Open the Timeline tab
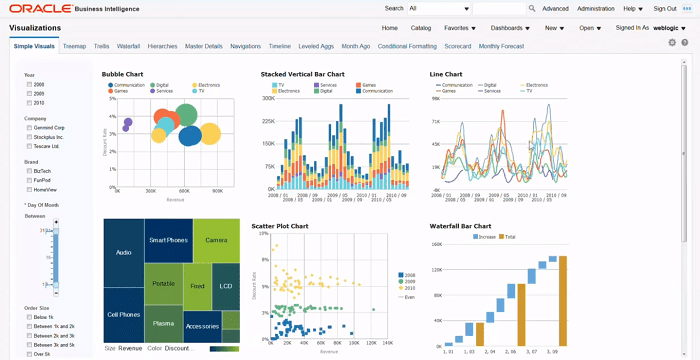This screenshot has width=700, height=360. (x=280, y=46)
